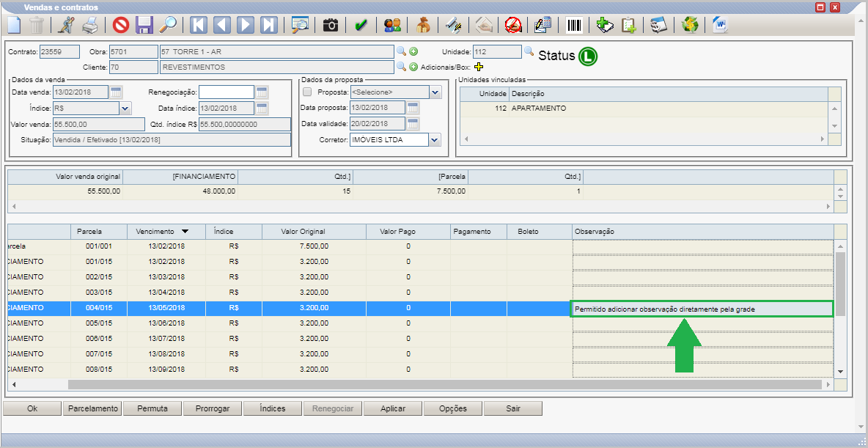Click the Ok button

tap(32, 408)
